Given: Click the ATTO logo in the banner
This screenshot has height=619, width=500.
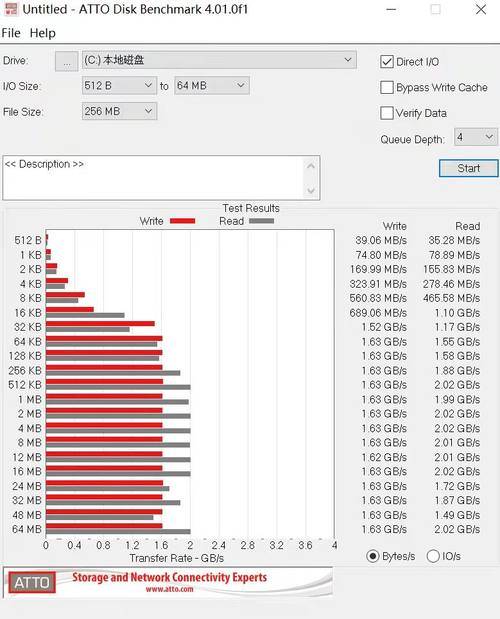Looking at the screenshot, I should [32, 582].
